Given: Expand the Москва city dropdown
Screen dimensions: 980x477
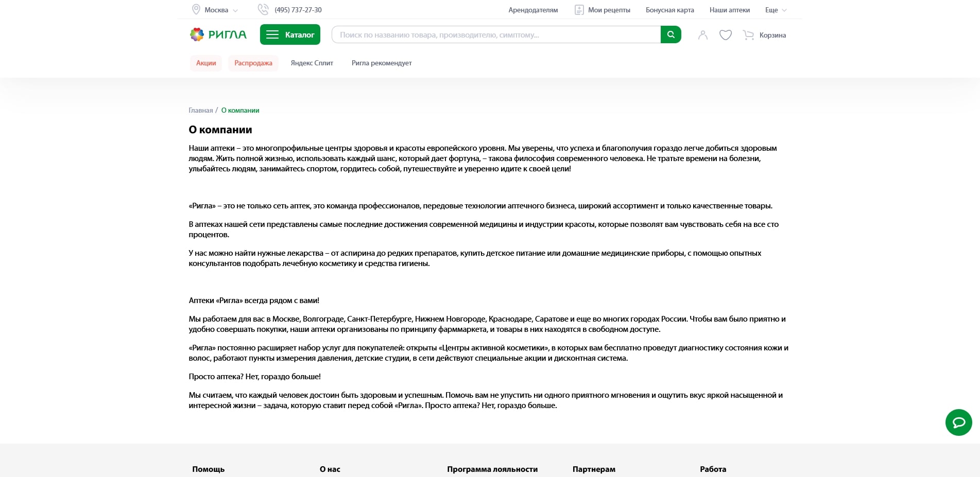Looking at the screenshot, I should (221, 10).
